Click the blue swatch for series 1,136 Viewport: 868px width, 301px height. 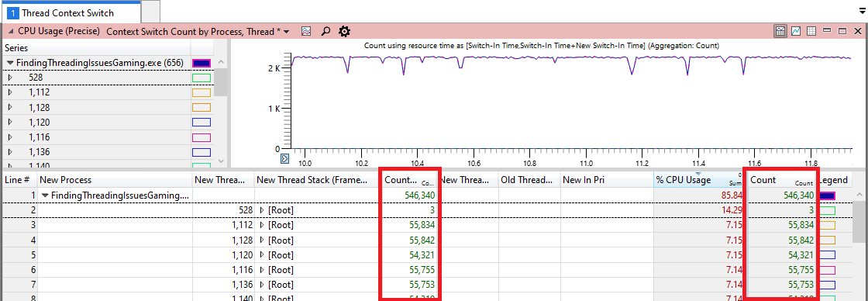201,152
